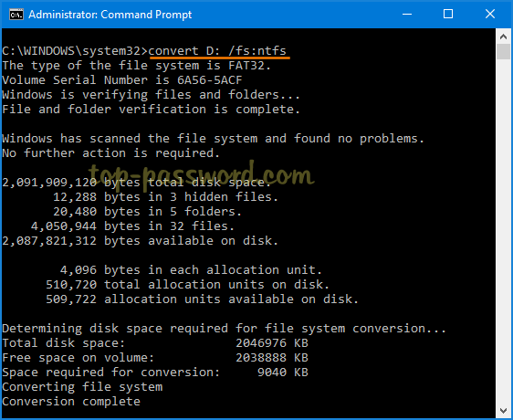This screenshot has height=420, width=513.
Task: Click the Conversion complete message
Action: coord(71,402)
